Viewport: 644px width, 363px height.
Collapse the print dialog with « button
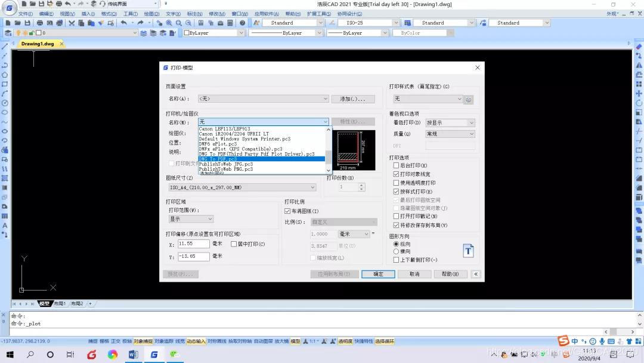(x=476, y=274)
